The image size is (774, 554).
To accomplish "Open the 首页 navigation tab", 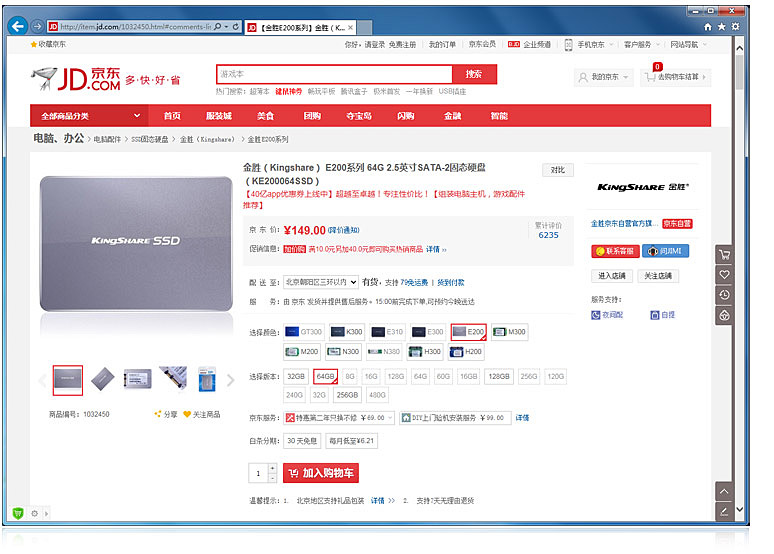I will (x=172, y=116).
